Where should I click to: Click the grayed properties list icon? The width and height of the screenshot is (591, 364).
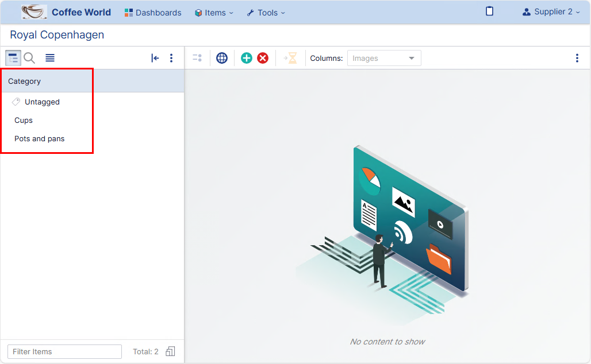pyautogui.click(x=197, y=58)
